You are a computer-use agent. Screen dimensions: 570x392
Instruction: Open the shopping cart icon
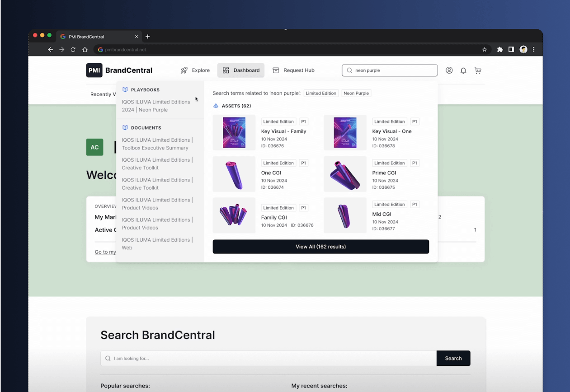(x=478, y=70)
